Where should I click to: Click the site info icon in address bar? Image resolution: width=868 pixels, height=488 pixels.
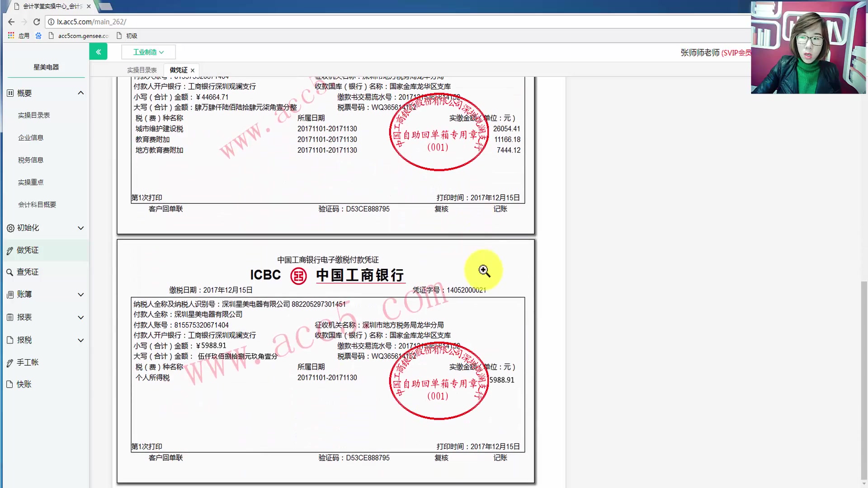click(x=51, y=22)
